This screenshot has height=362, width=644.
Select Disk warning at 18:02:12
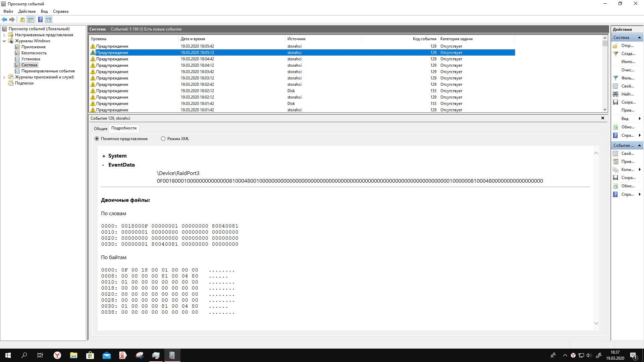point(302,91)
